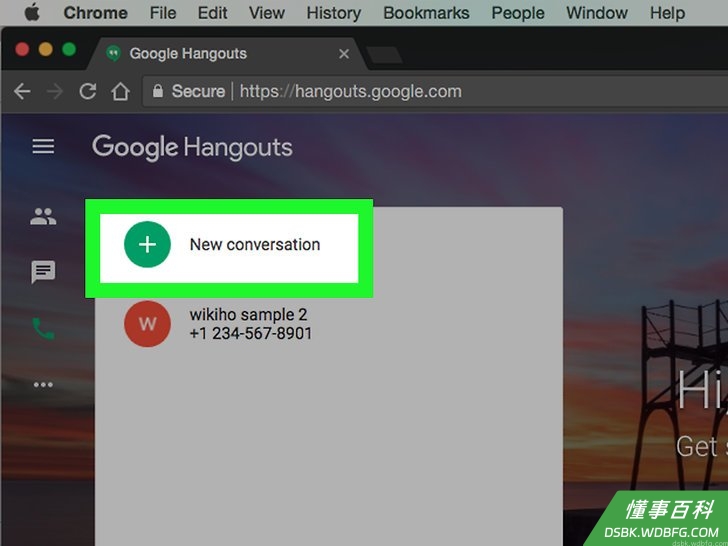Screen dimensions: 728x546
Task: Click the red window close button
Action: [x=22, y=49]
